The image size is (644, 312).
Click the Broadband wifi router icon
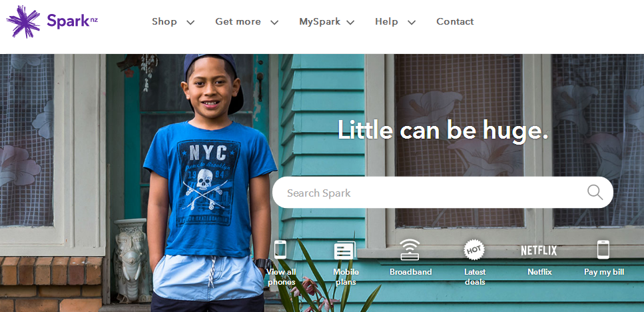click(x=410, y=249)
